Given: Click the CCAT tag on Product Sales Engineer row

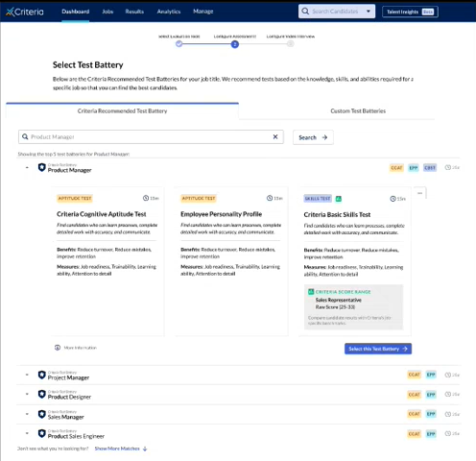Looking at the screenshot, I should pos(415,434).
